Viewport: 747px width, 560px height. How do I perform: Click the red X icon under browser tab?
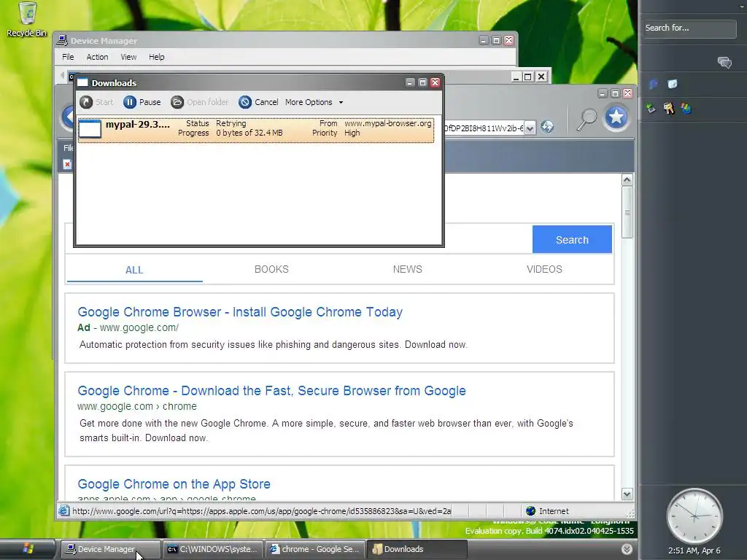click(67, 164)
